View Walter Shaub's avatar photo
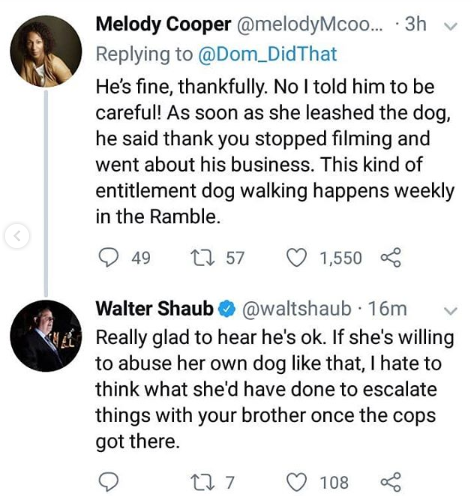This screenshot has width=472, height=496. (x=46, y=336)
